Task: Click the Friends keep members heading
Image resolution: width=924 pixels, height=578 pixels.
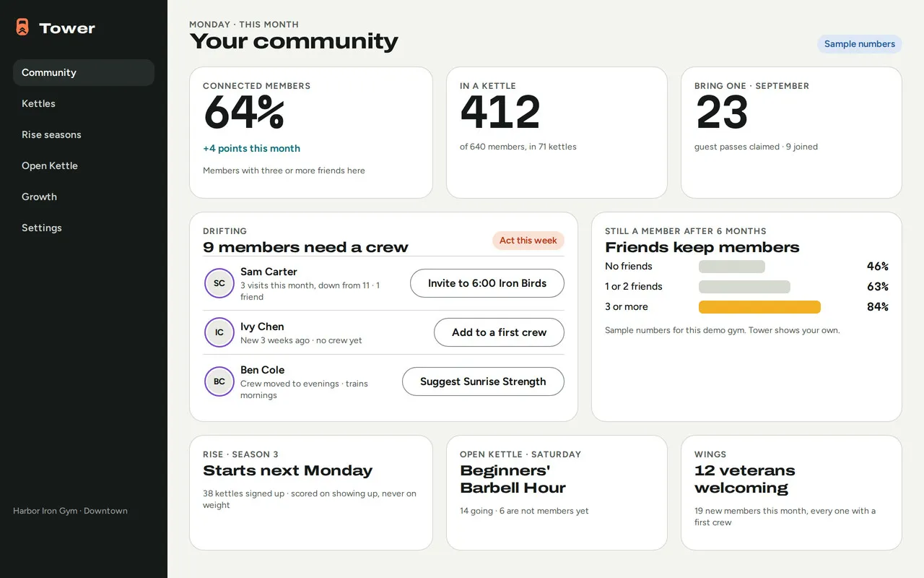Action: [702, 247]
